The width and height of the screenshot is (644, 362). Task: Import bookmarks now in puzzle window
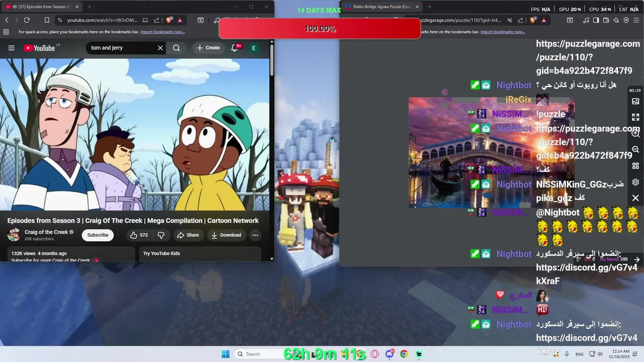(x=503, y=32)
